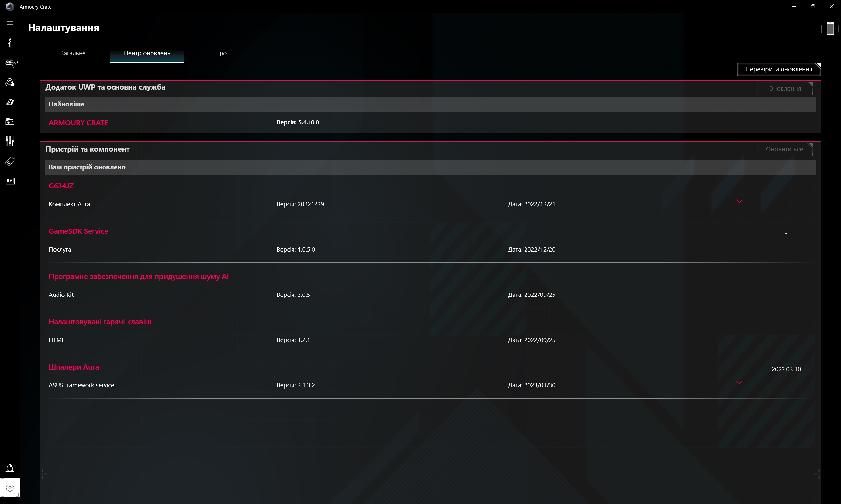Open the News icon in sidebar
The height and width of the screenshot is (504, 841).
click(10, 181)
